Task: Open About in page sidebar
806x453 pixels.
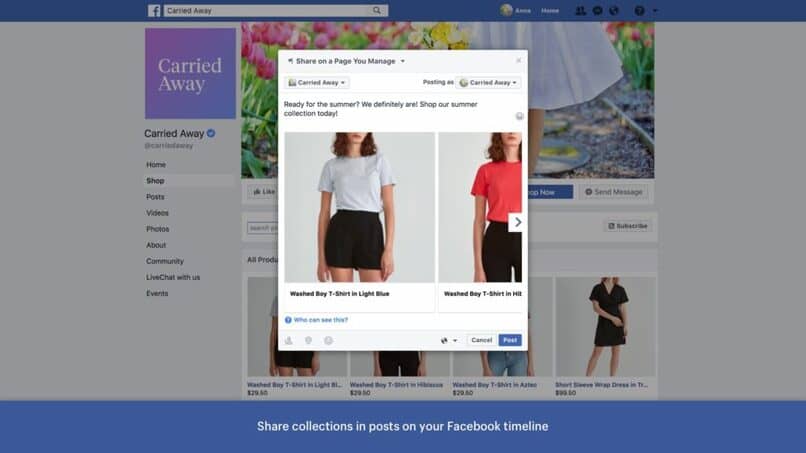Action: coord(156,245)
